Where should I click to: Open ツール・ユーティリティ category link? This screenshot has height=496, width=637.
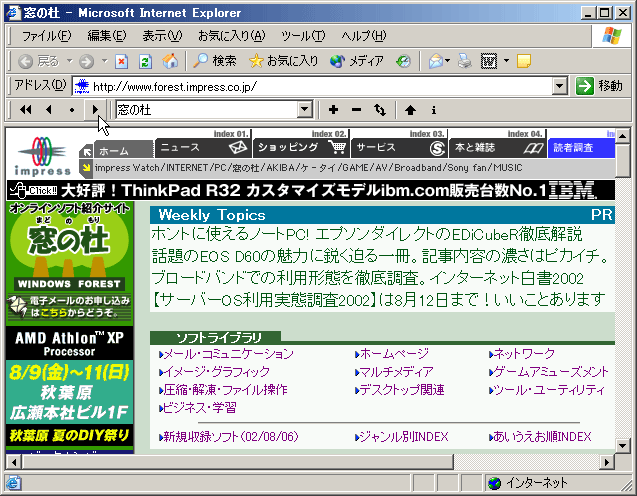tap(547, 390)
